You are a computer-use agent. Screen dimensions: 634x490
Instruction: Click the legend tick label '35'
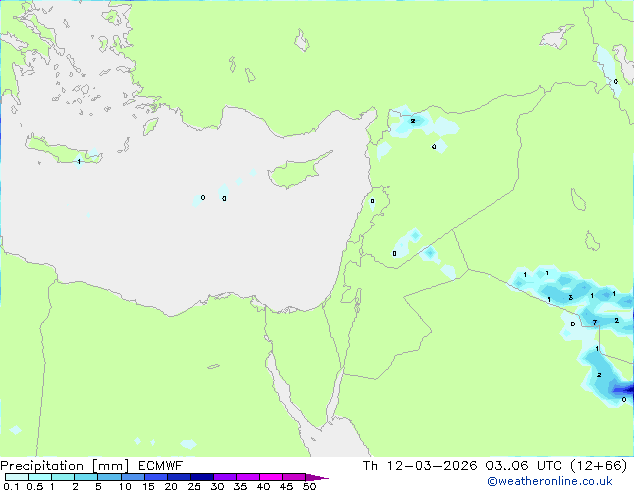(x=240, y=486)
